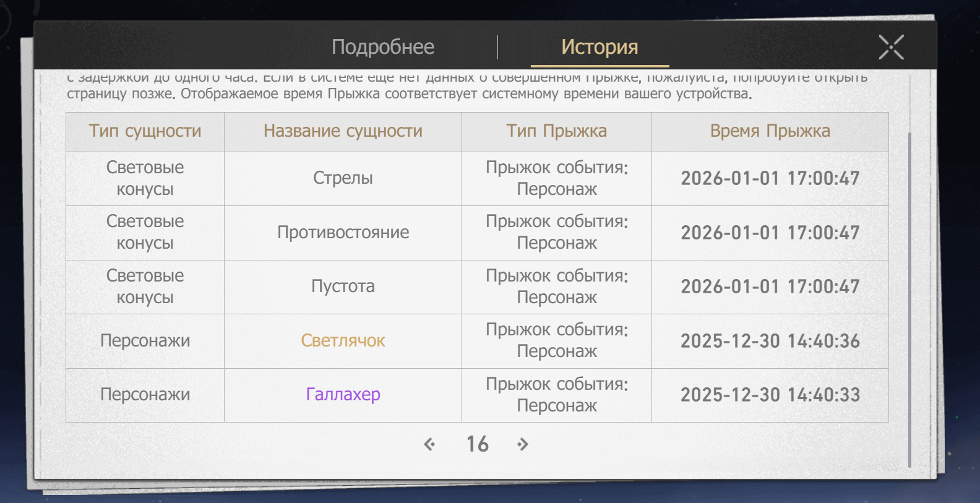This screenshot has width=980, height=503.
Task: Click the vertical scrollbar of history panel
Action: (x=909, y=299)
